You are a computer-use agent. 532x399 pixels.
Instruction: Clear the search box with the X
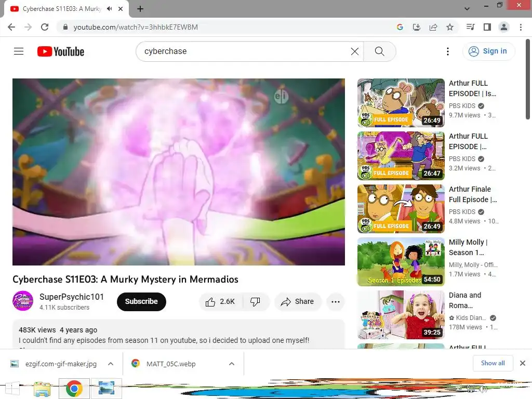click(354, 51)
